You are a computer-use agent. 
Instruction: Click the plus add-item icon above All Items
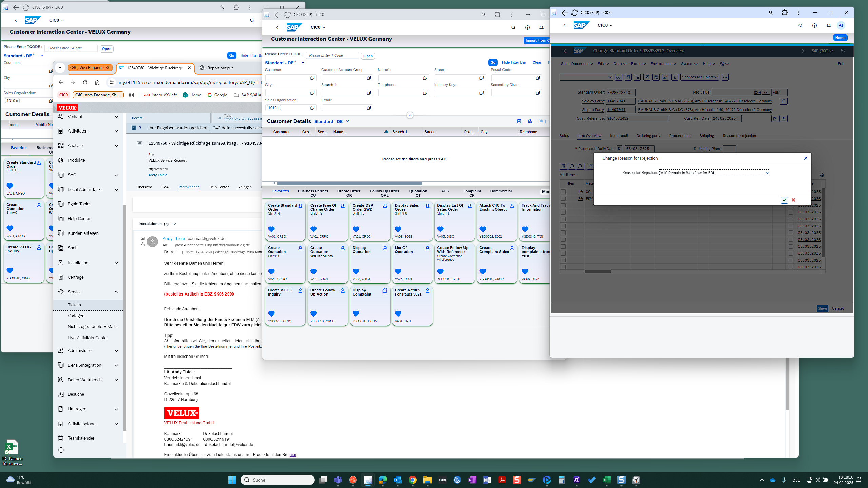pos(572,166)
